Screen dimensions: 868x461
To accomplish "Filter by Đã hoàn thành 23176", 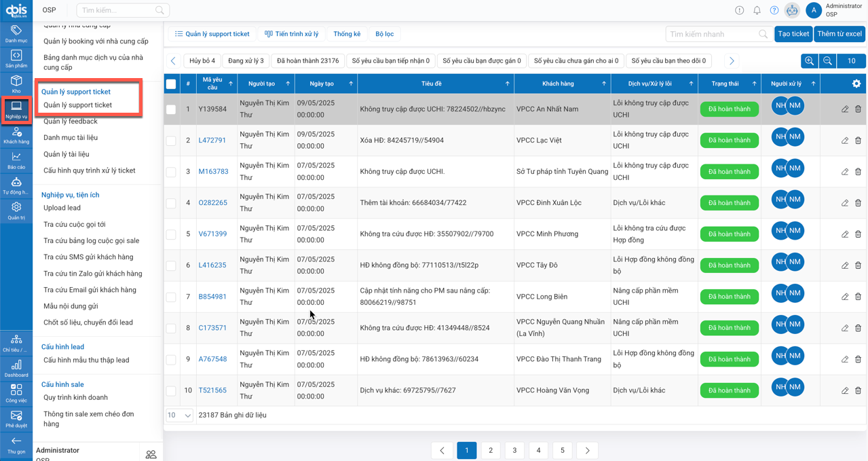I will point(307,61).
